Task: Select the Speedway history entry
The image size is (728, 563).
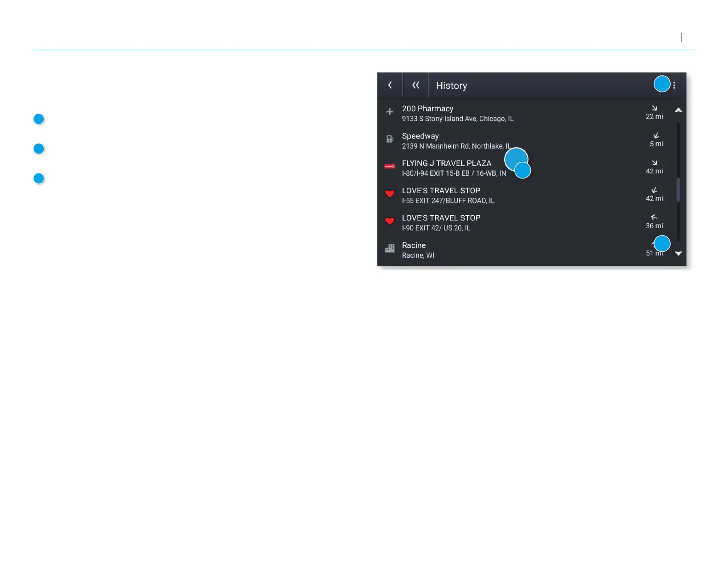Action: coord(524,141)
